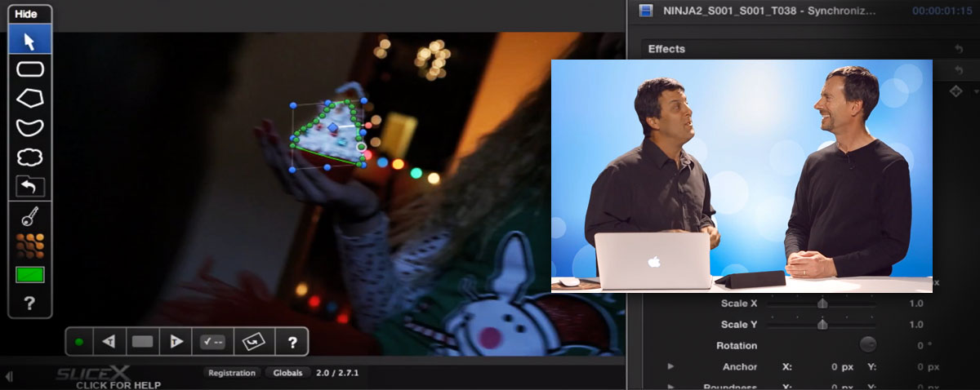
Task: Adjust the Scale X slider handle
Action: 822,304
